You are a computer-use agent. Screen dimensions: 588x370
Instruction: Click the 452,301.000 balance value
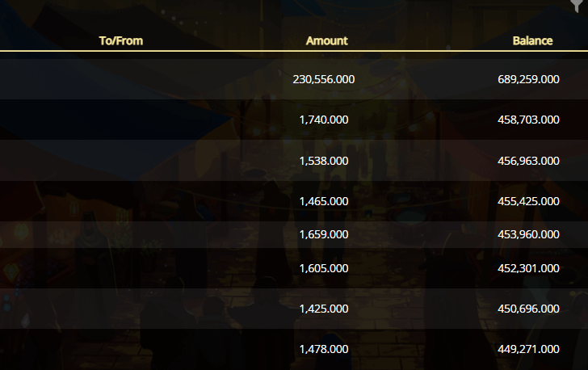(x=528, y=268)
